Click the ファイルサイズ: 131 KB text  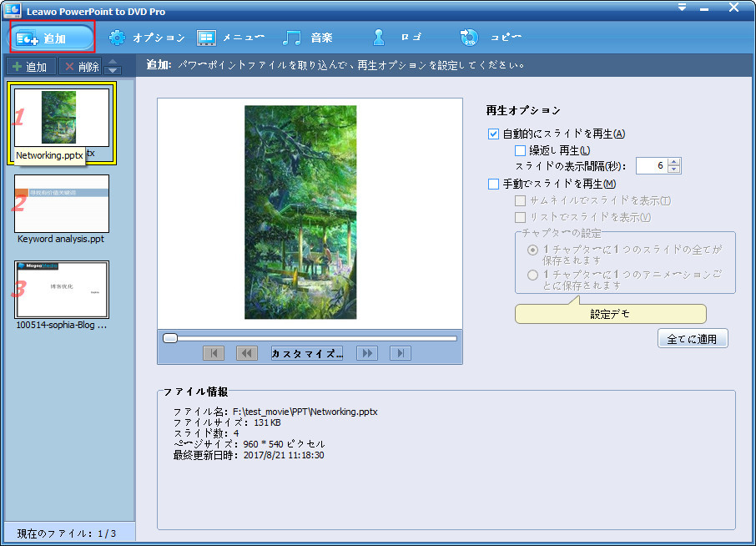tap(227, 422)
